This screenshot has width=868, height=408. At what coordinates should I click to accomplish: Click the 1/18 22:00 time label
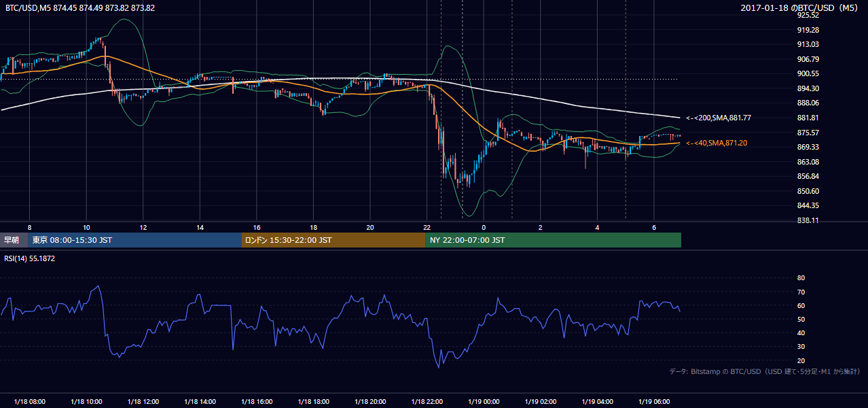tap(427, 402)
